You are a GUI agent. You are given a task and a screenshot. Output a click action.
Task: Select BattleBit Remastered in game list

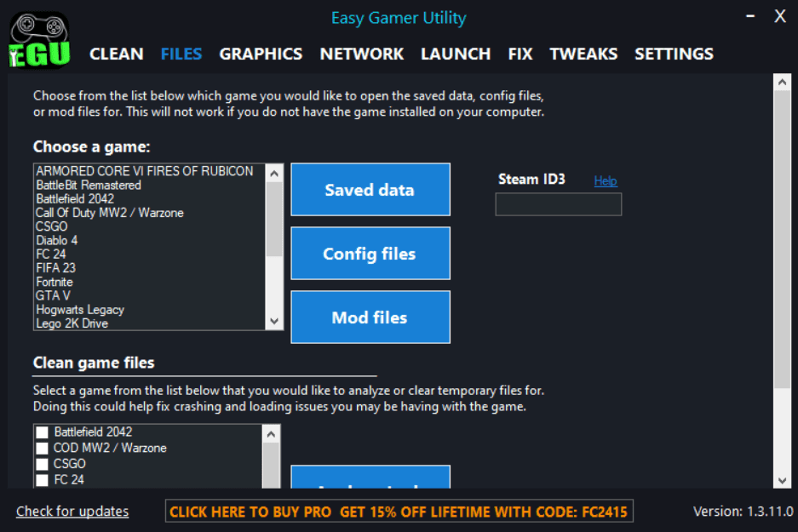coord(150,185)
